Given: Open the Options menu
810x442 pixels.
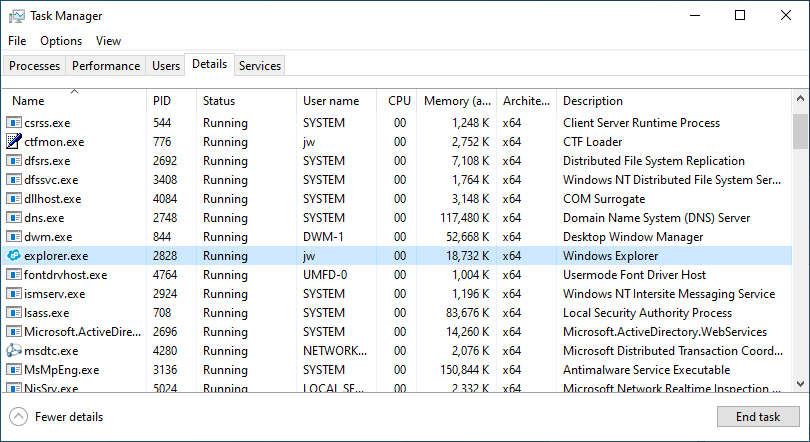Looking at the screenshot, I should (61, 41).
